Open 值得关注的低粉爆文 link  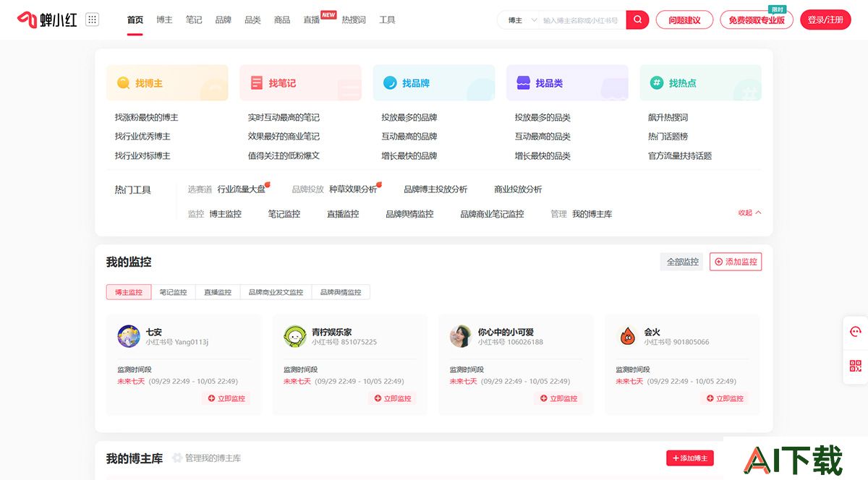[x=284, y=155]
